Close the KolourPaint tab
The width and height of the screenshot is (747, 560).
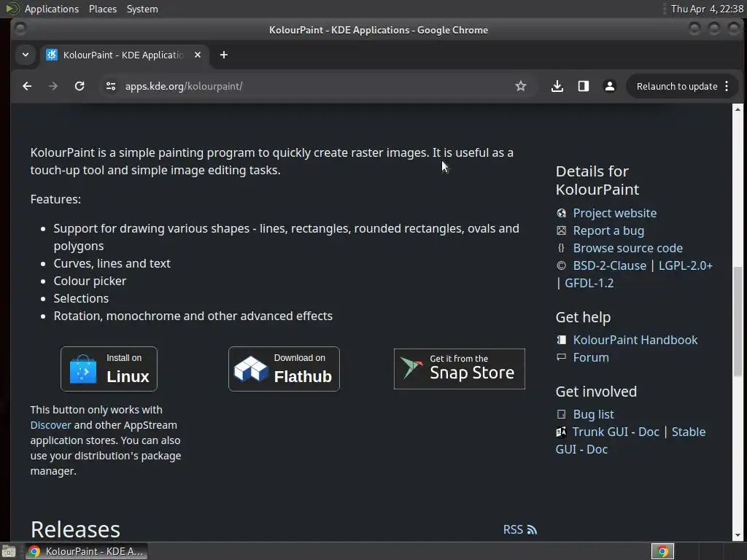pyautogui.click(x=198, y=55)
